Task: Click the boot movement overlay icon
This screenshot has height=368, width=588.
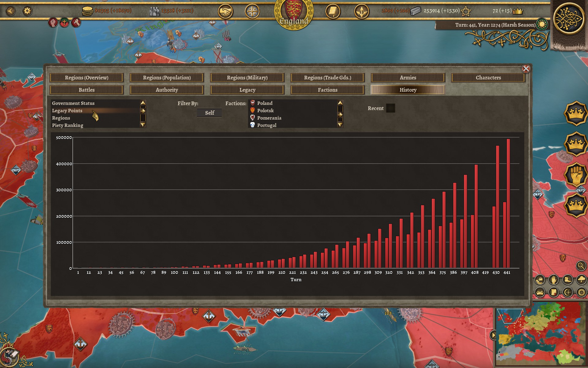Action: pos(567,280)
